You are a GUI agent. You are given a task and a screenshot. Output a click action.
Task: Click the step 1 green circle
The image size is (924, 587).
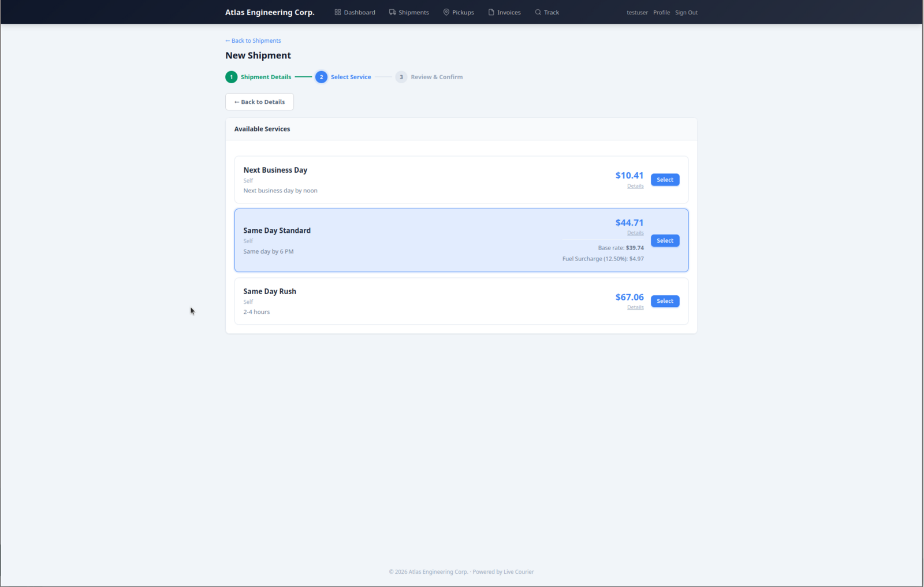pos(232,77)
